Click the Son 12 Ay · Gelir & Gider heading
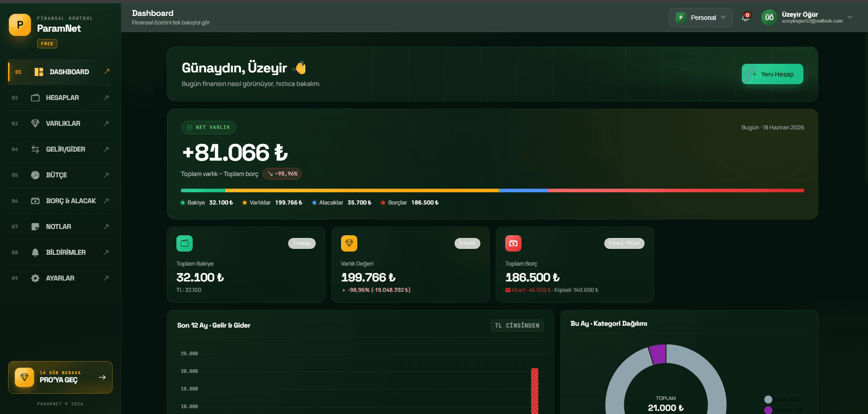This screenshot has height=414, width=868. 213,325
